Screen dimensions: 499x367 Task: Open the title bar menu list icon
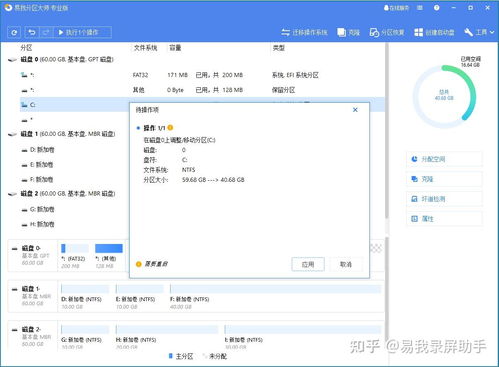[x=420, y=8]
